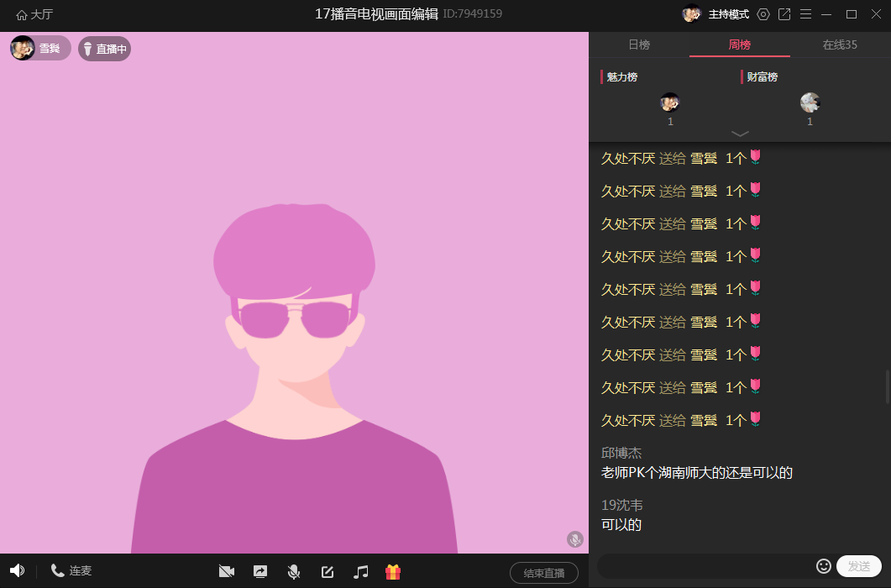Click the pop-out window icon
The width and height of the screenshot is (891, 588).
[784, 14]
